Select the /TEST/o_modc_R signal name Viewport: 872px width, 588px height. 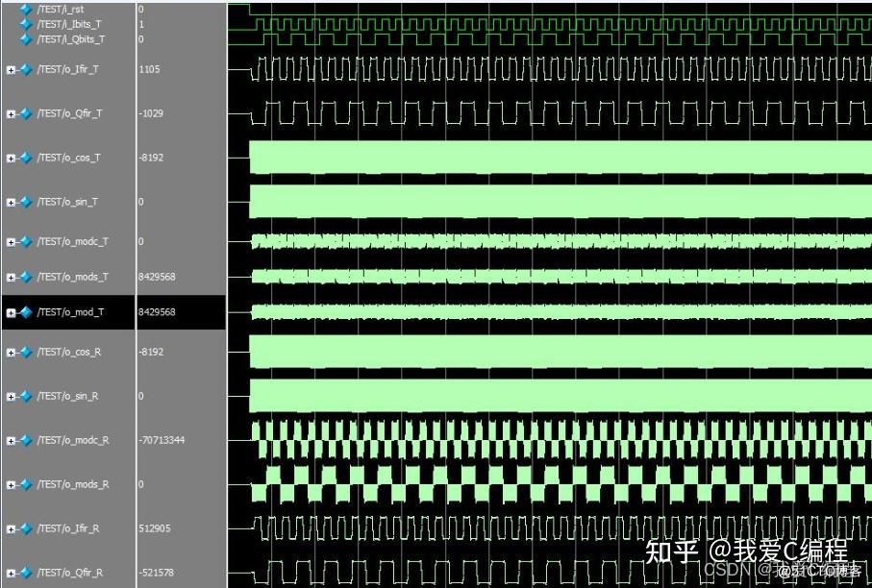click(x=73, y=440)
